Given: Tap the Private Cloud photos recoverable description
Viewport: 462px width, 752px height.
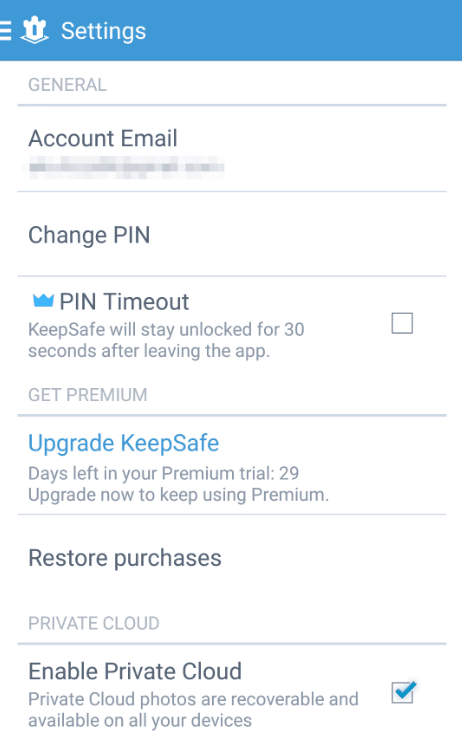Looking at the screenshot, I should click(x=193, y=710).
